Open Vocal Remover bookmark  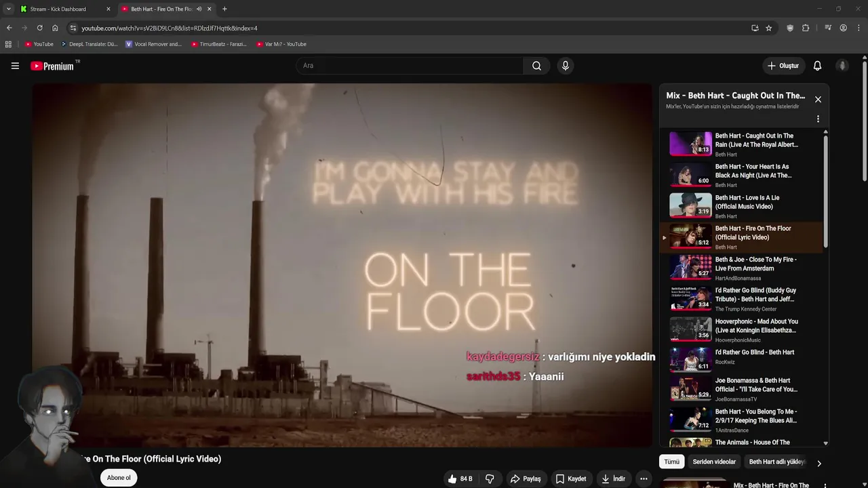[x=154, y=44]
